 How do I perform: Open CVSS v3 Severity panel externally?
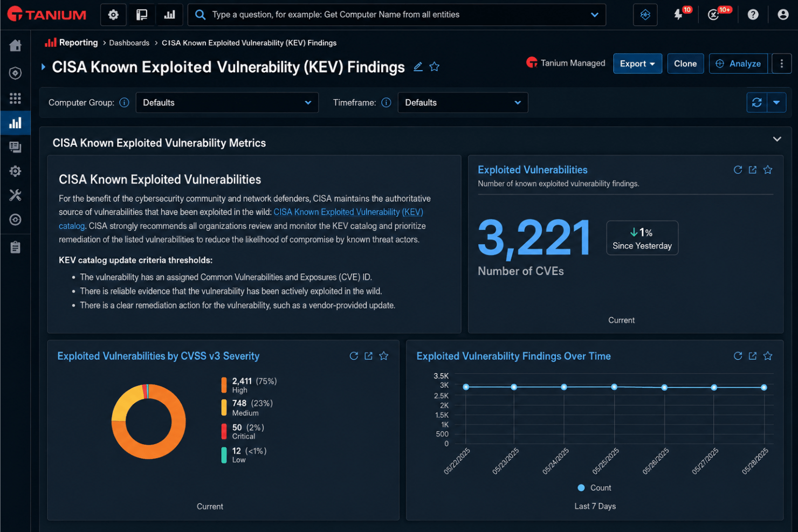point(369,356)
